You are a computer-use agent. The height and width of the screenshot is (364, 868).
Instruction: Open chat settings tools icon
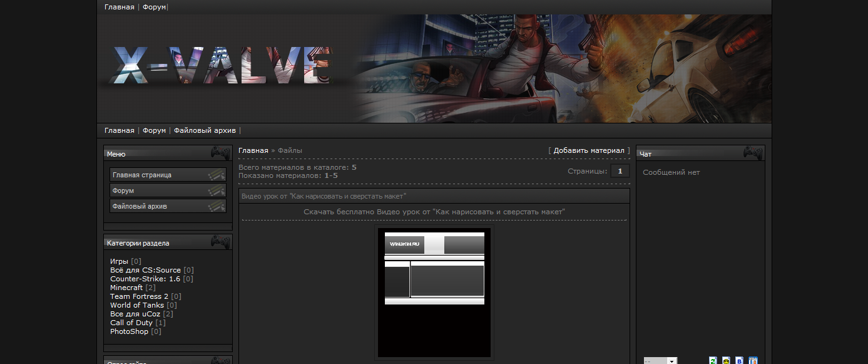tap(753, 360)
